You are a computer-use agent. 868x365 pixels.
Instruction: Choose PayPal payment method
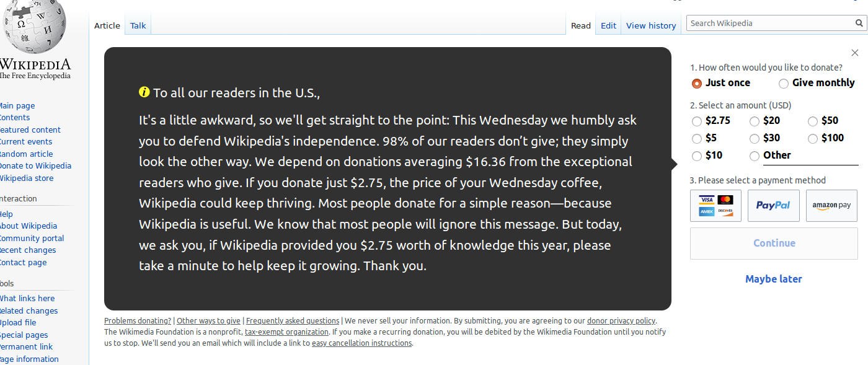tap(773, 206)
